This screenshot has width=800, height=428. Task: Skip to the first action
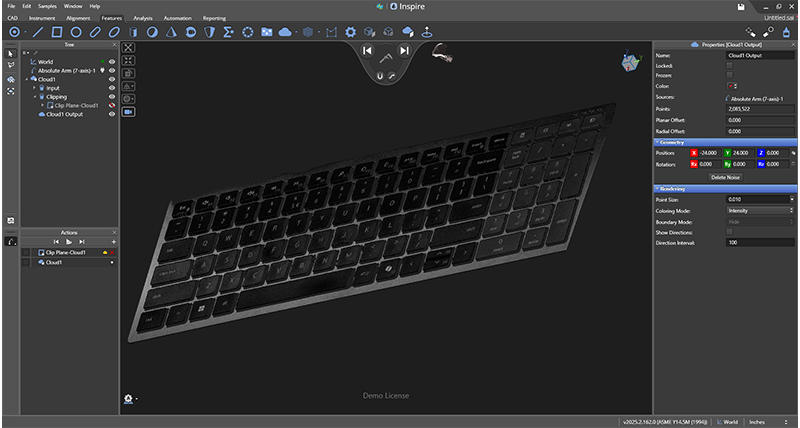(x=56, y=242)
